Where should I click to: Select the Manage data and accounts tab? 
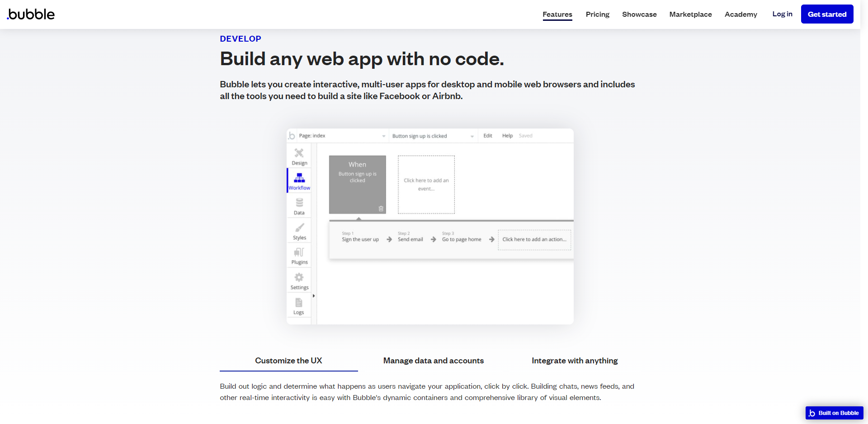pos(433,361)
